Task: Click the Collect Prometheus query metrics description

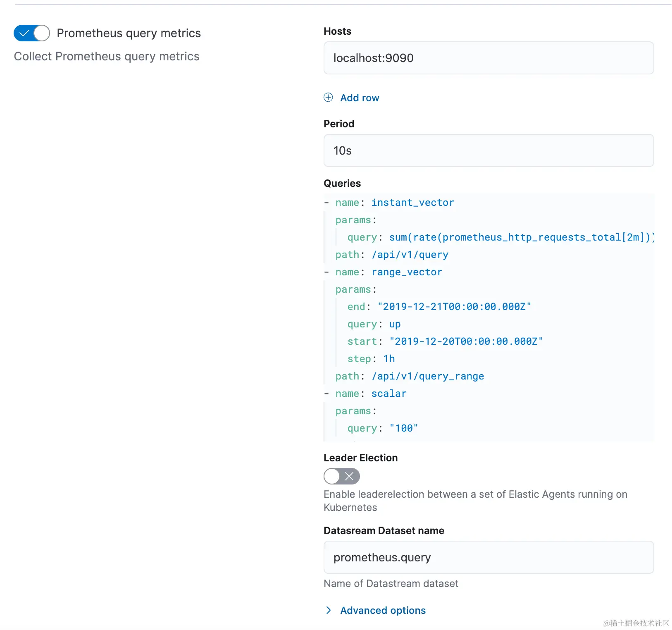Action: coord(107,56)
